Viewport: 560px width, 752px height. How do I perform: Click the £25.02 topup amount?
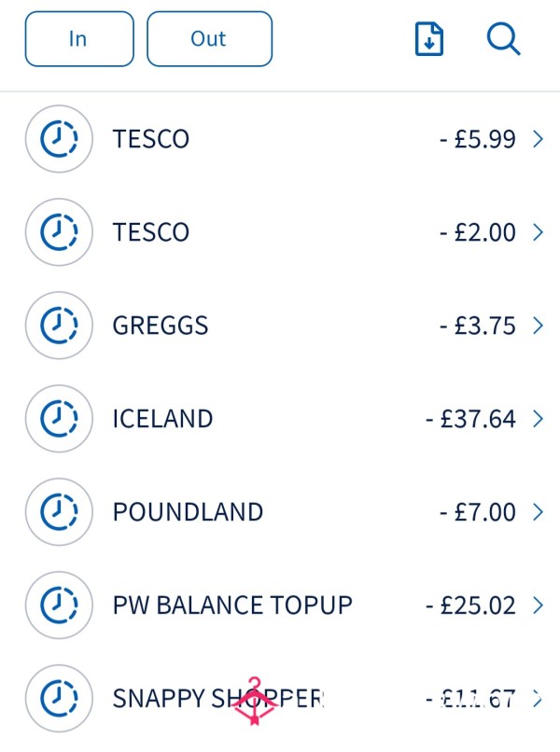(x=470, y=605)
